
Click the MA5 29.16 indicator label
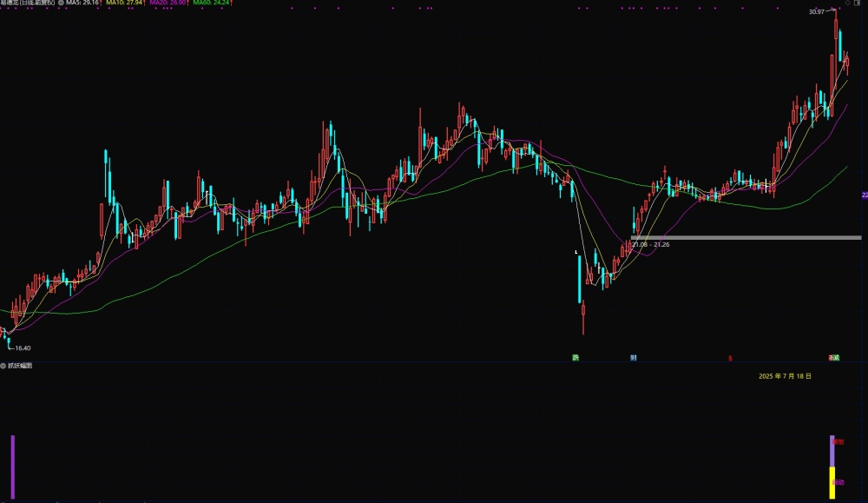coord(83,3)
